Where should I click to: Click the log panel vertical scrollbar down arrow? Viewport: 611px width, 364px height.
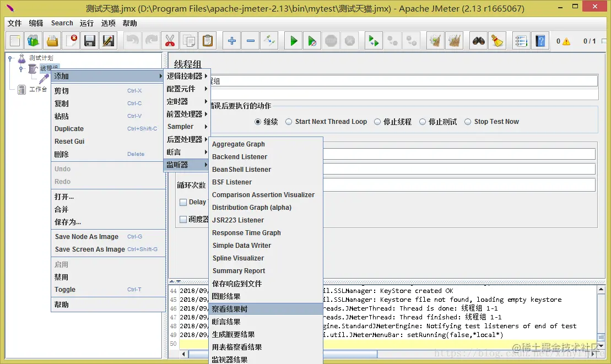point(601,345)
